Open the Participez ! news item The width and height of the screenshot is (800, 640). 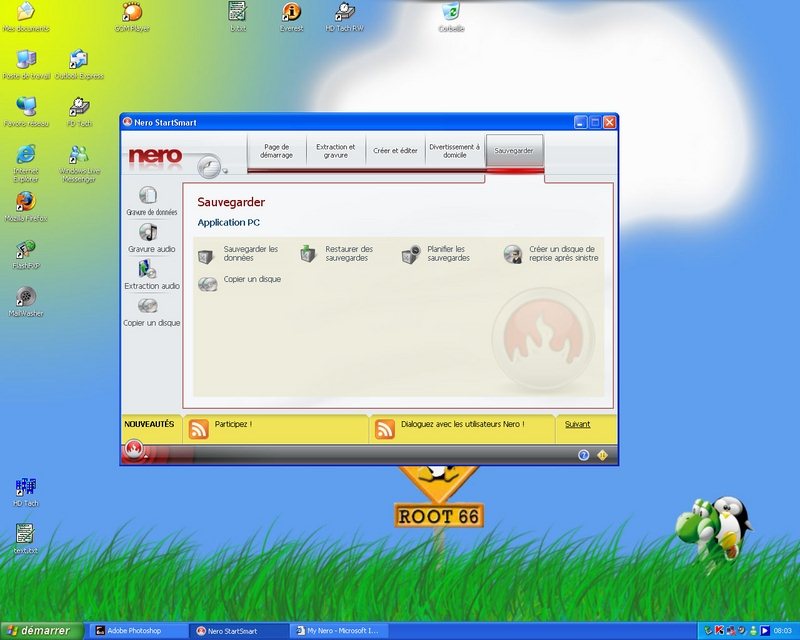(x=233, y=424)
